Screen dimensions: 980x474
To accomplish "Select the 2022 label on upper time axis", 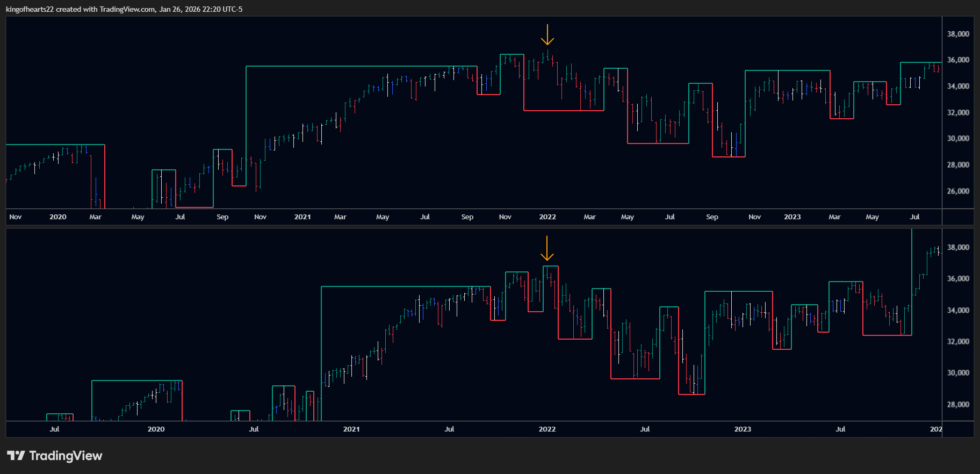I will (547, 217).
